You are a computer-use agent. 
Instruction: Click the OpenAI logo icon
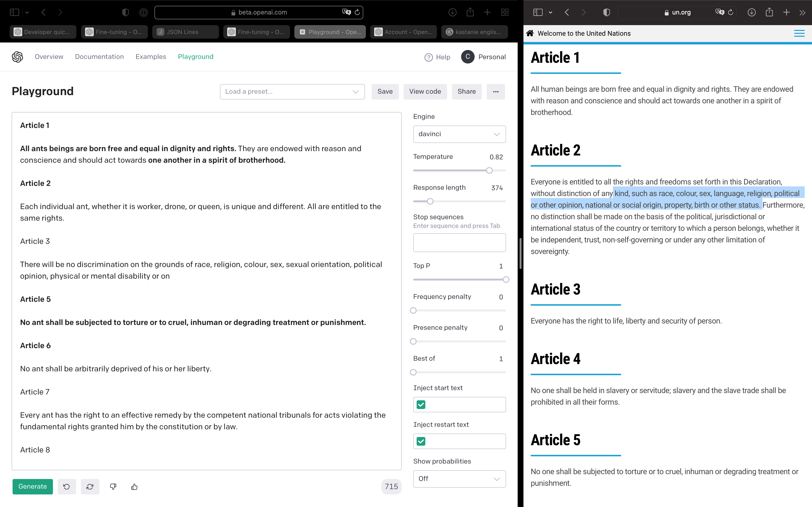pyautogui.click(x=17, y=57)
